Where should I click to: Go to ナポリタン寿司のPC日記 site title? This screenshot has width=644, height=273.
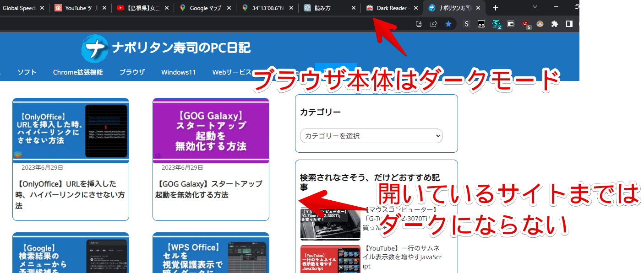pyautogui.click(x=181, y=48)
